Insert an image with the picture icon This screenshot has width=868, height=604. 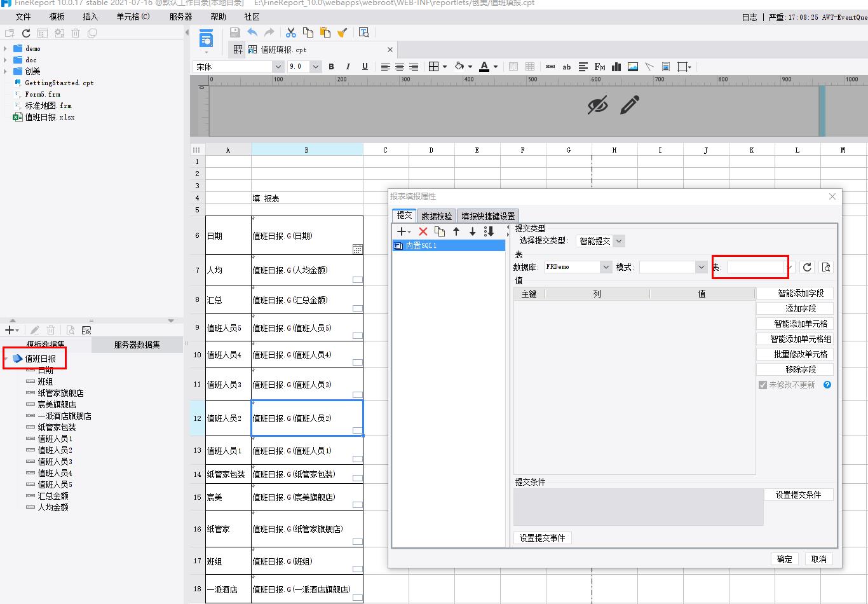(633, 67)
